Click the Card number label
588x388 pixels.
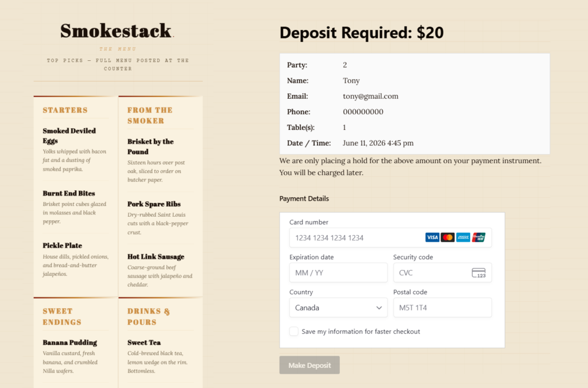pos(308,222)
